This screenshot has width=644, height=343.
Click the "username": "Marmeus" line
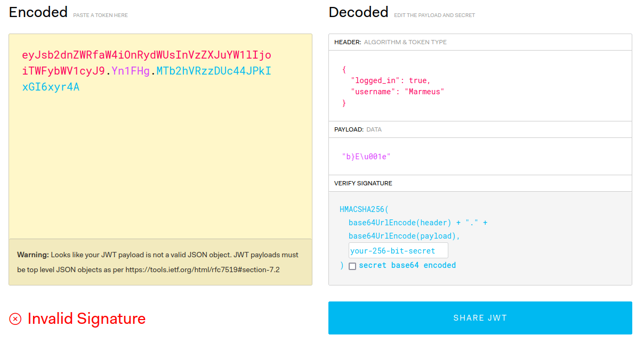pos(397,92)
